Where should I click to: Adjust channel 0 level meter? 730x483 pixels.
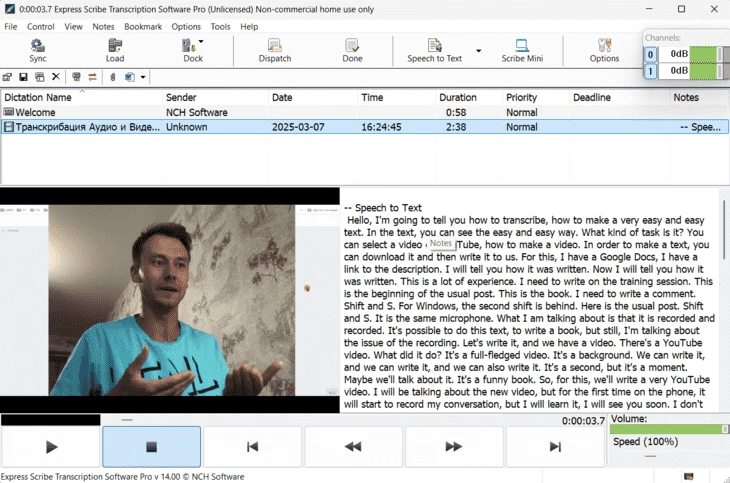pos(707,54)
